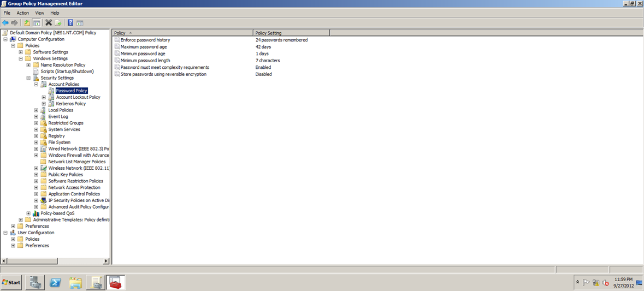The width and height of the screenshot is (644, 291).
Task: Open the File menu
Action: pyautogui.click(x=7, y=13)
